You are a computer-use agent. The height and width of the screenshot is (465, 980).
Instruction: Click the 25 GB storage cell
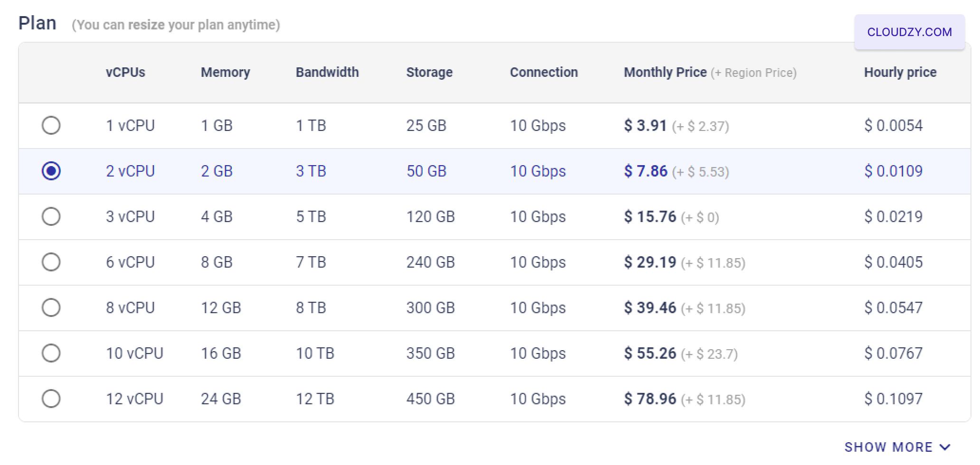click(426, 126)
